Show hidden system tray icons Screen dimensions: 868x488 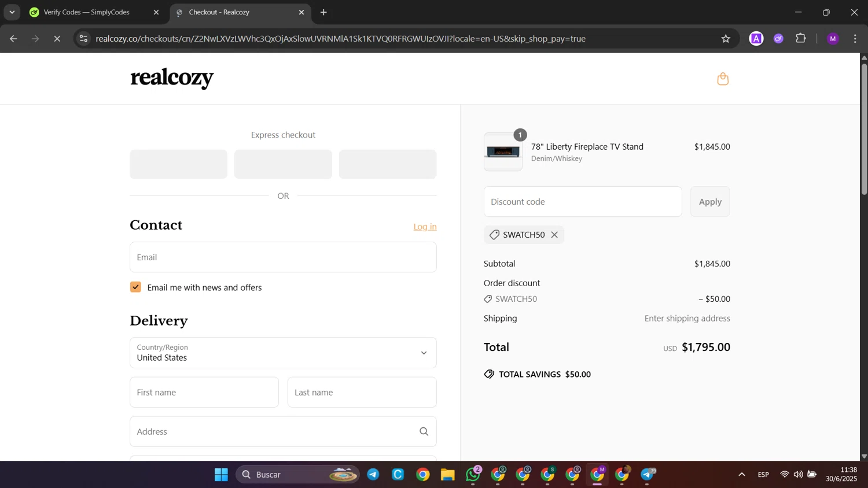tap(741, 475)
